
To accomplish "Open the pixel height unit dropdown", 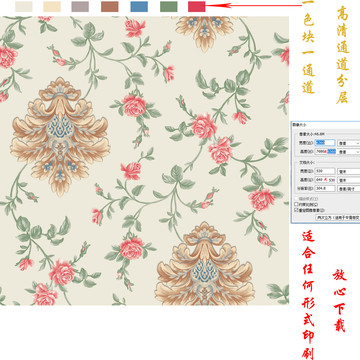I will [349, 152].
